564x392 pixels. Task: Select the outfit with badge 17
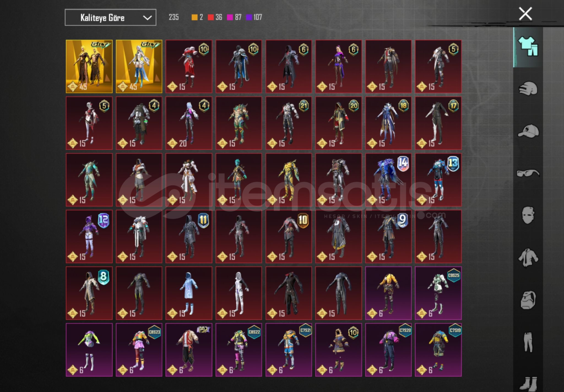coord(438,123)
